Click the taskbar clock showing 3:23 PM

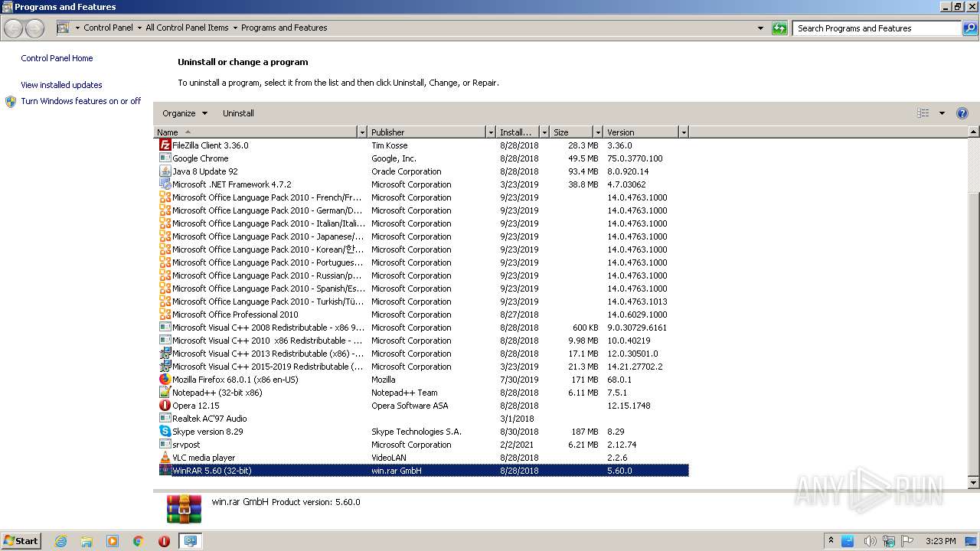(x=940, y=541)
